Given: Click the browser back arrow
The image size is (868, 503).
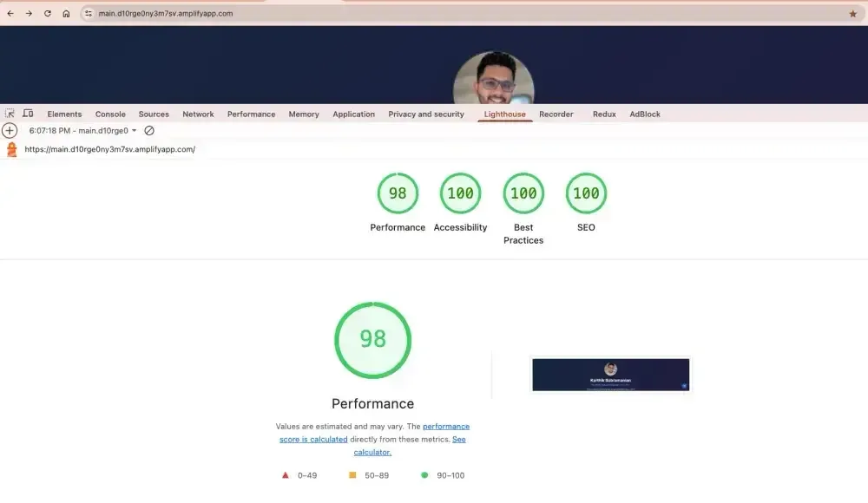Looking at the screenshot, I should coord(10,13).
